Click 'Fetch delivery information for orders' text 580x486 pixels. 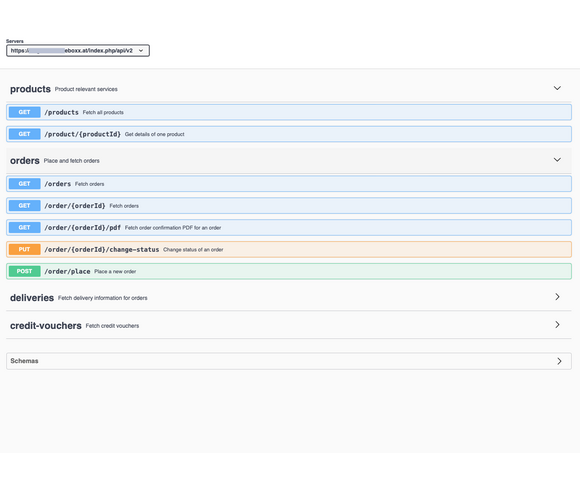[x=102, y=298]
